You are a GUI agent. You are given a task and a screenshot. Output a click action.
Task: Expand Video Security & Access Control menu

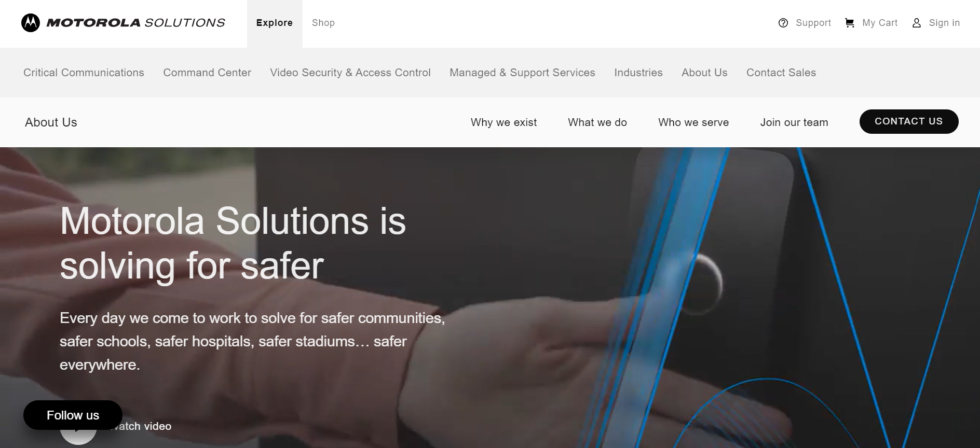coord(350,73)
